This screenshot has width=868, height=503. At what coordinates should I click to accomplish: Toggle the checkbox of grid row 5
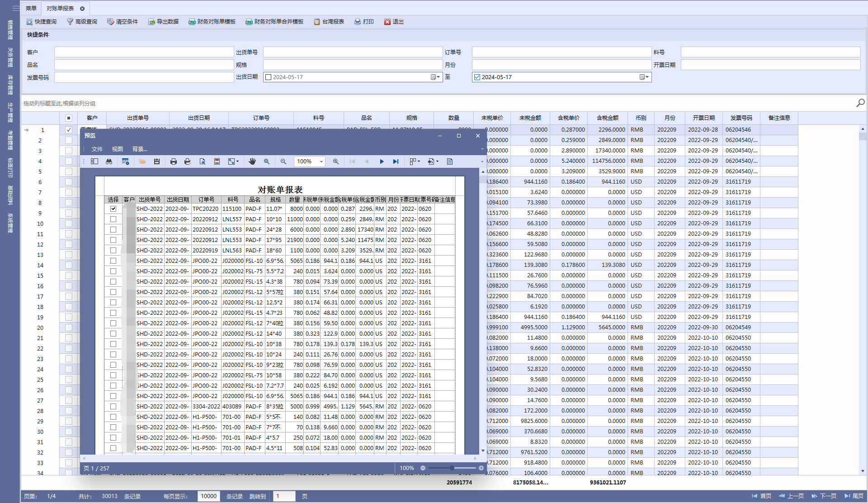click(69, 171)
